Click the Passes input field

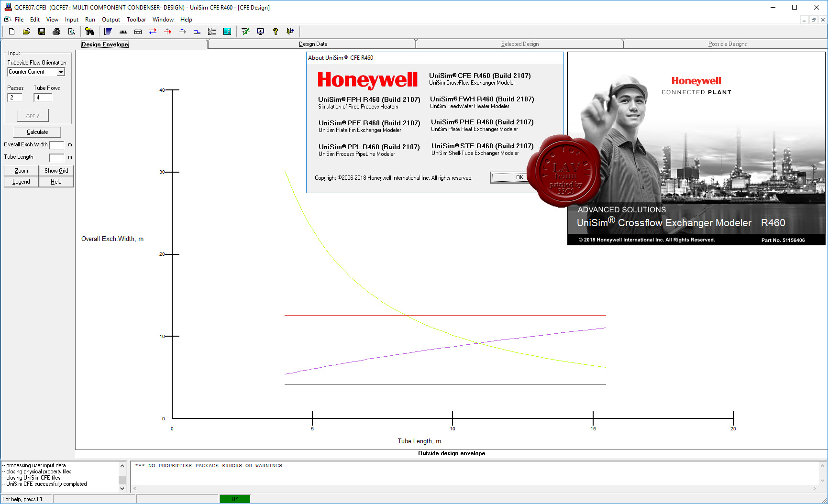click(15, 98)
